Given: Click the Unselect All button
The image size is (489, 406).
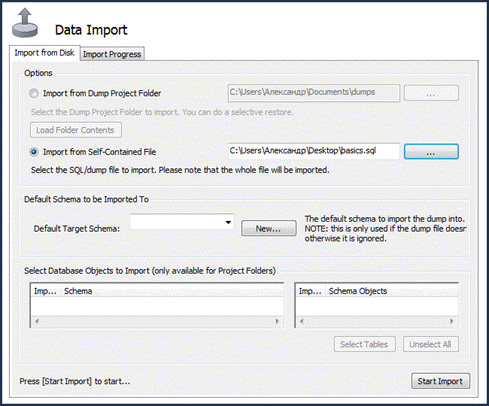Looking at the screenshot, I should [x=431, y=344].
